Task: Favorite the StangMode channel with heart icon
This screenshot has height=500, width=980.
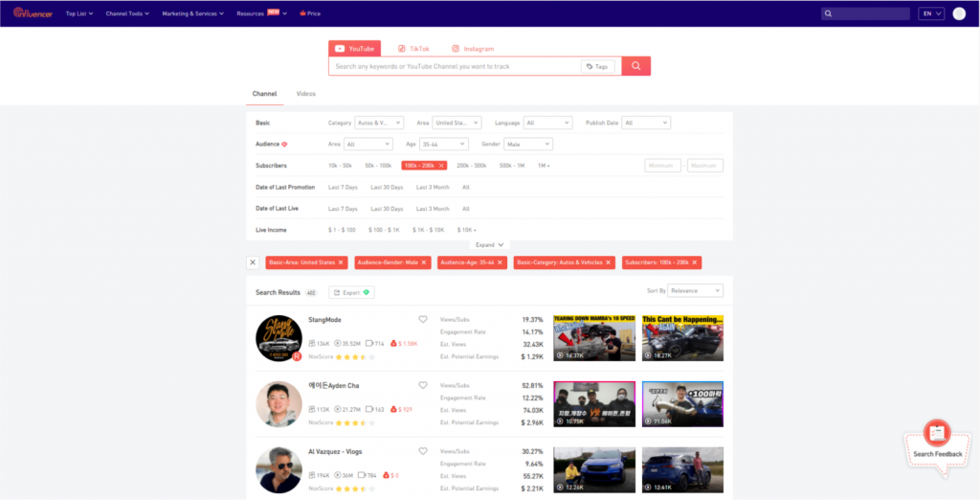Action: [x=423, y=319]
